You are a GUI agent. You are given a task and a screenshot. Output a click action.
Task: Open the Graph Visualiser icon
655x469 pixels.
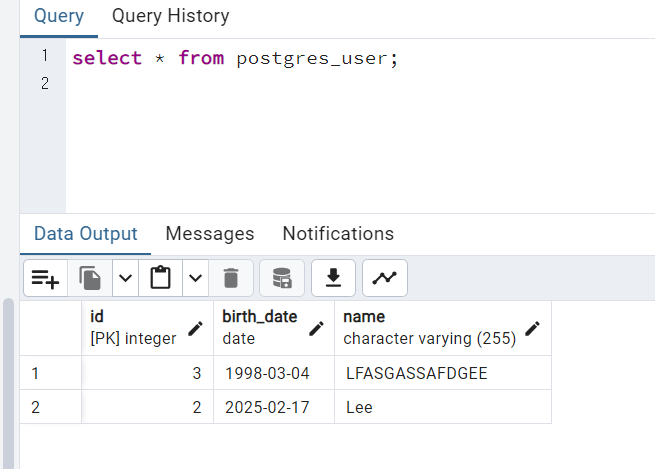(384, 278)
